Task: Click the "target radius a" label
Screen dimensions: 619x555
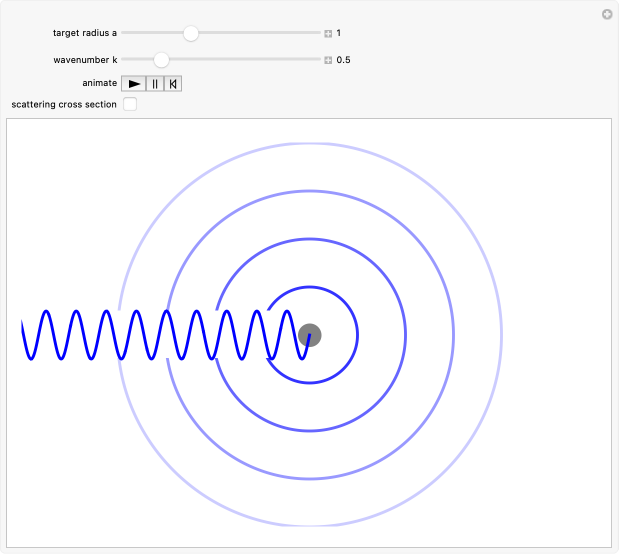Action: 85,33
